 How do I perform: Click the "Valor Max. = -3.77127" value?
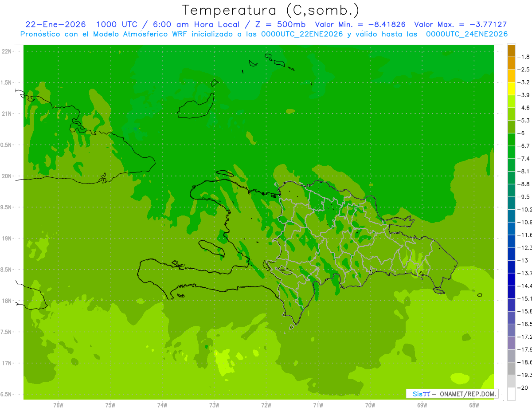[x=460, y=24]
